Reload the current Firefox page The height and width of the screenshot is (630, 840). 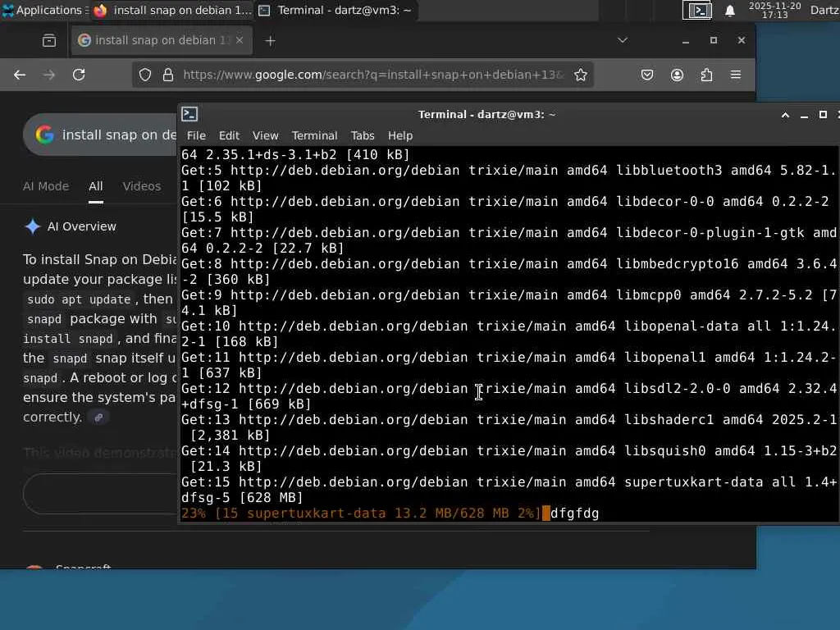79,75
